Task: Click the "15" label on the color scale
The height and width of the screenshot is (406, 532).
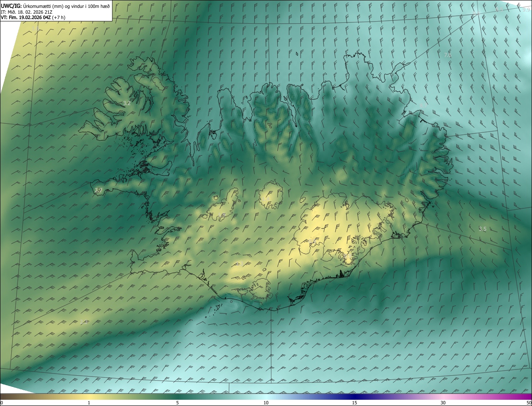Action: click(355, 403)
